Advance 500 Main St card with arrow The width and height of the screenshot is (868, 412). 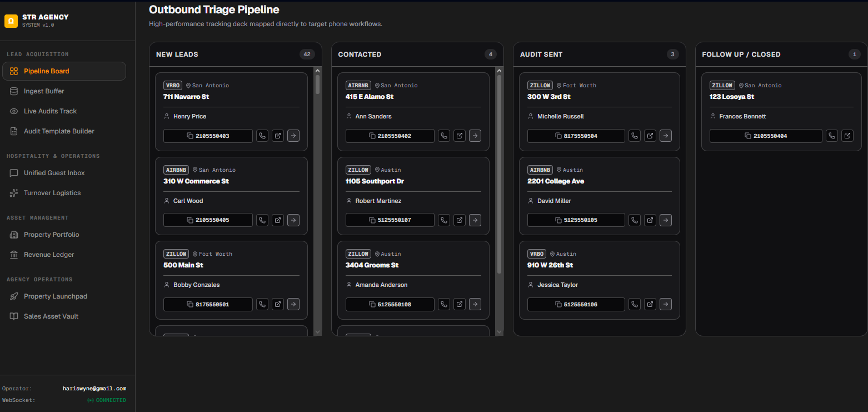293,304
